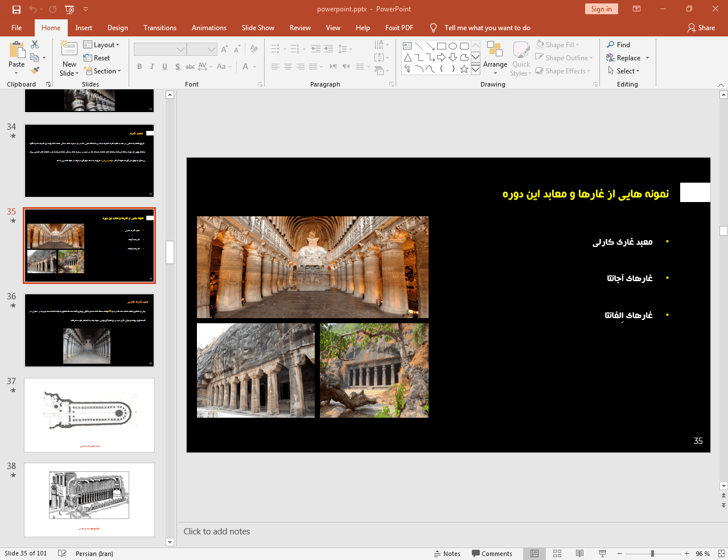The height and width of the screenshot is (560, 728).
Task: Justify text in Paragraph group
Action: 313,67
